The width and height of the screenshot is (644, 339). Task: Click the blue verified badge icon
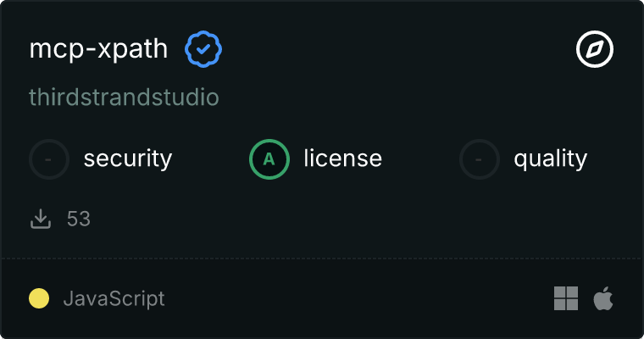click(203, 50)
